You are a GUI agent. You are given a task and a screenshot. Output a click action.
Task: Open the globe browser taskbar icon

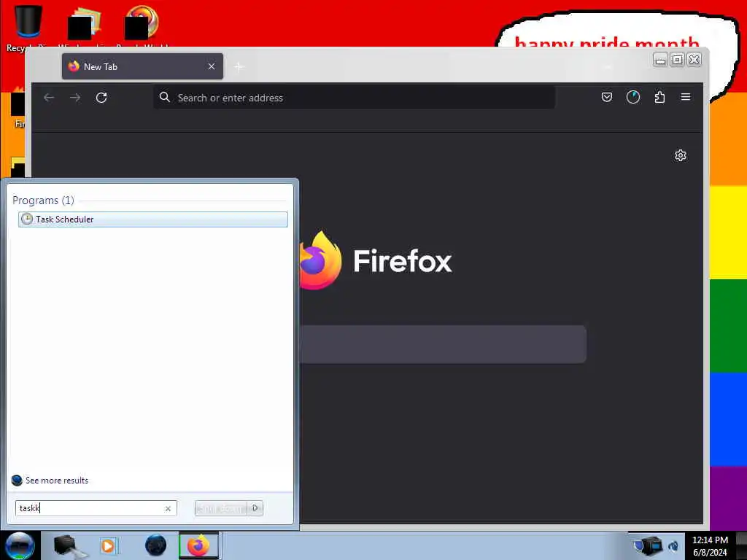point(156,545)
